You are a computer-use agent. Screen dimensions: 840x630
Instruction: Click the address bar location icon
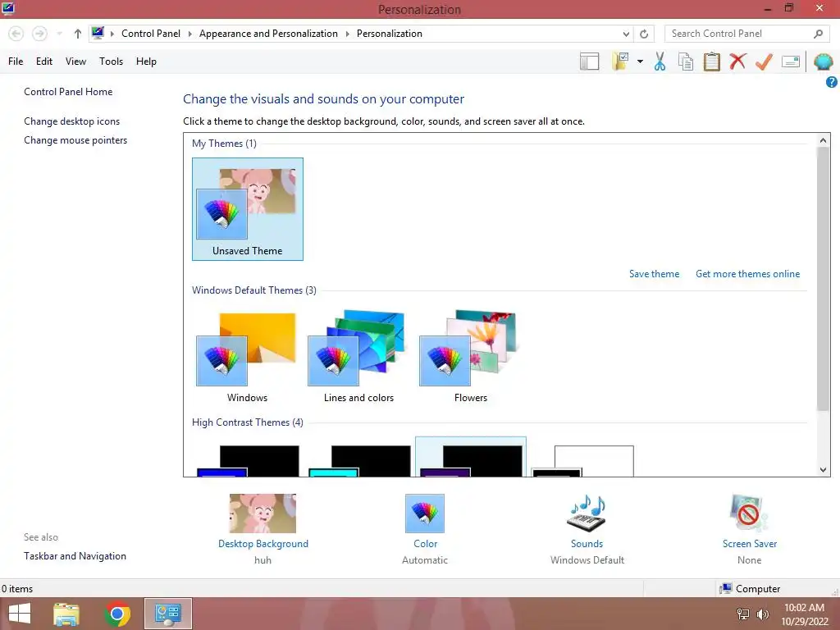point(98,33)
